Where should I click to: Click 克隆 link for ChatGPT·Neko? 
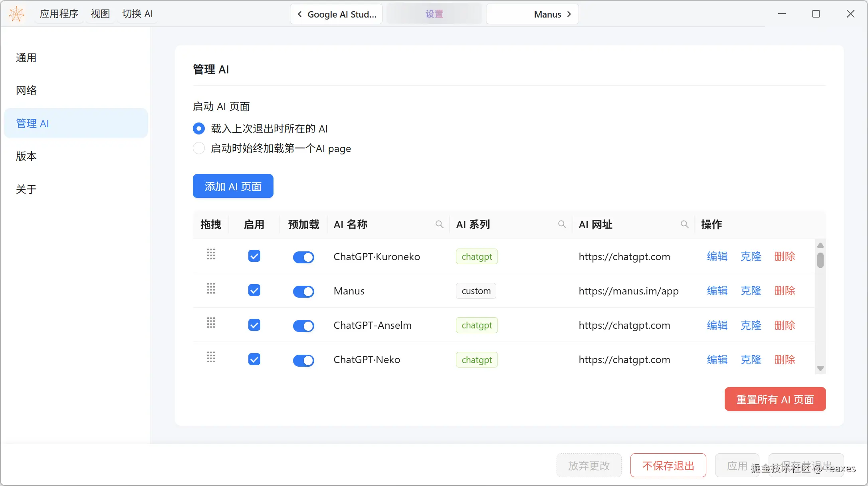pyautogui.click(x=751, y=360)
